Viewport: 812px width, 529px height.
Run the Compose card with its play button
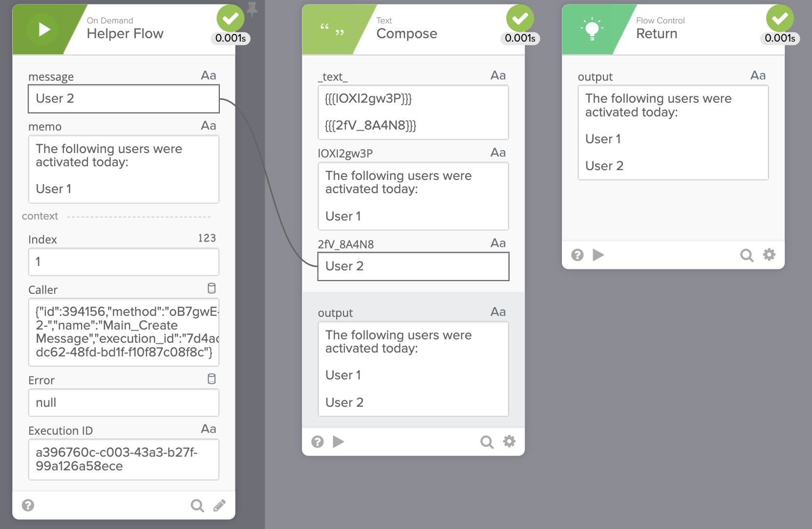pos(338,442)
